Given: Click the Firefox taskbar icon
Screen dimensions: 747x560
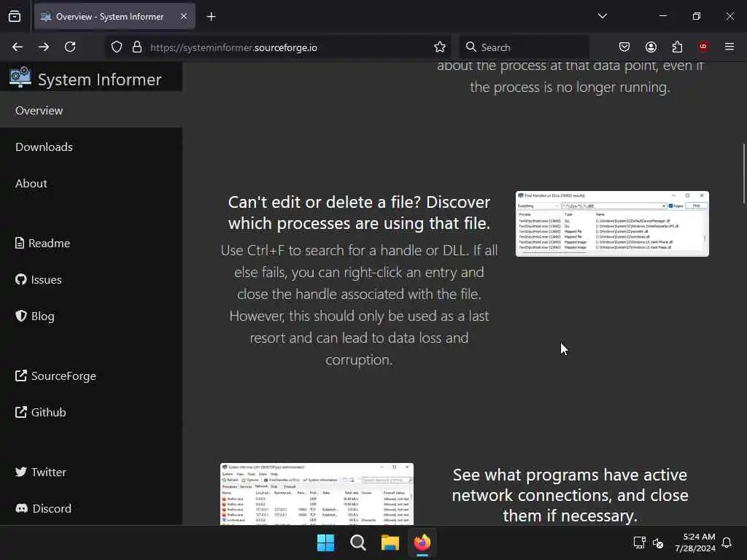Looking at the screenshot, I should 422,542.
